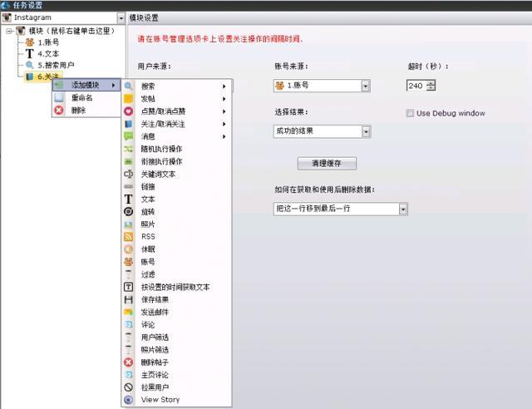The image size is (532, 409).
Task: Click the 清理缓存 button
Action: 327,163
